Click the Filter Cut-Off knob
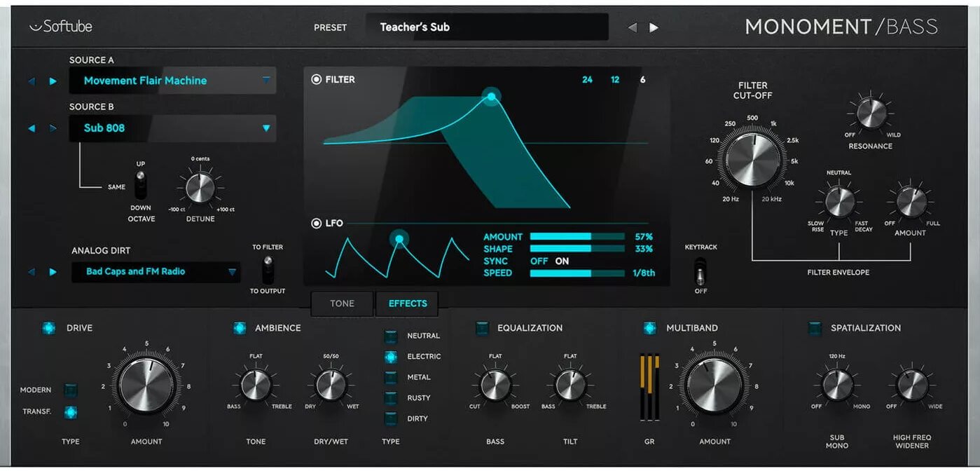This screenshot has width=980, height=471. (x=753, y=161)
